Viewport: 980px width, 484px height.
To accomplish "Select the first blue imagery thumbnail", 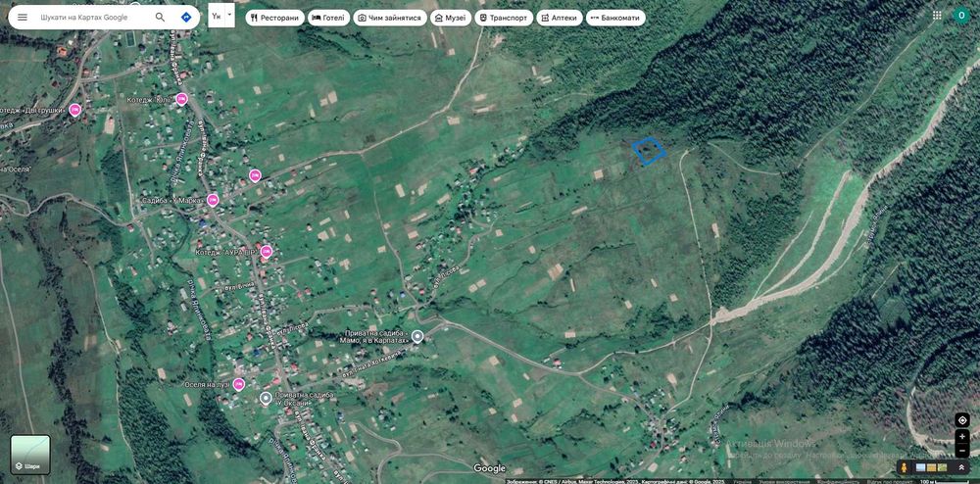I will (x=920, y=467).
